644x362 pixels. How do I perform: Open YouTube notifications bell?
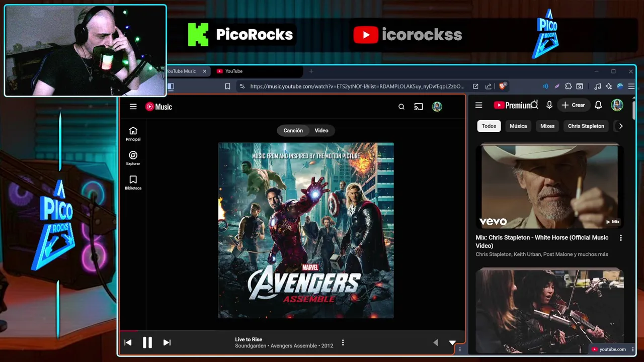[598, 105]
